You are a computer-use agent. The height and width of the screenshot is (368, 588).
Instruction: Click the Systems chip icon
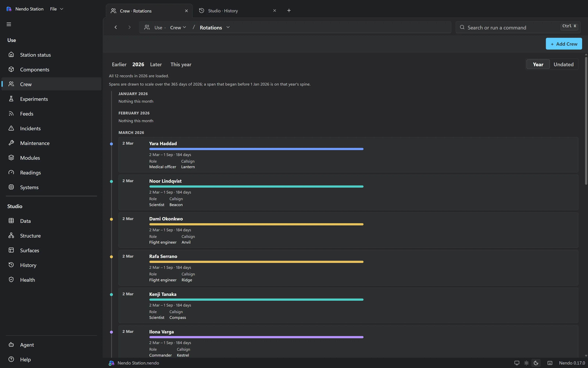11,187
